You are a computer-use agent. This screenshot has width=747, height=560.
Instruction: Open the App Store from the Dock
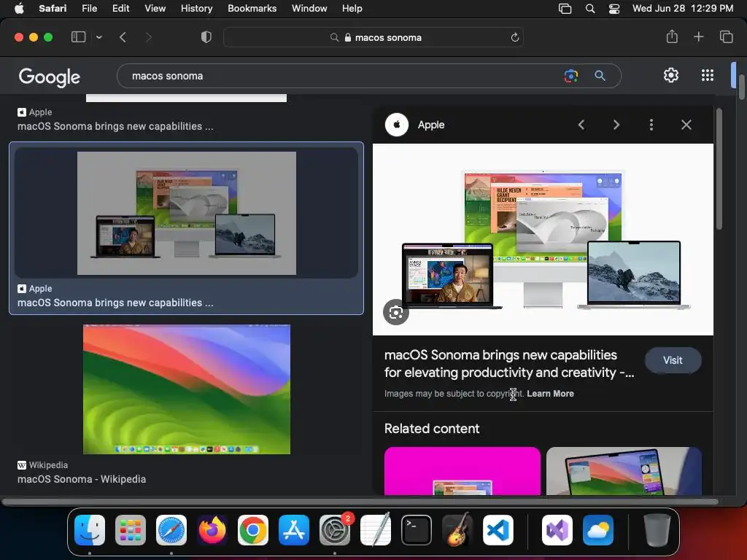tap(294, 530)
